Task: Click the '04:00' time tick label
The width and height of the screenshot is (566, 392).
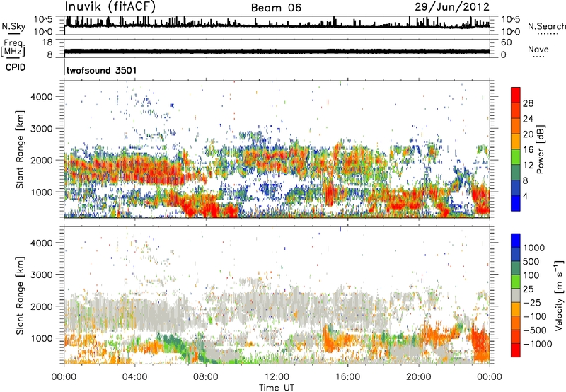Action: pos(134,377)
